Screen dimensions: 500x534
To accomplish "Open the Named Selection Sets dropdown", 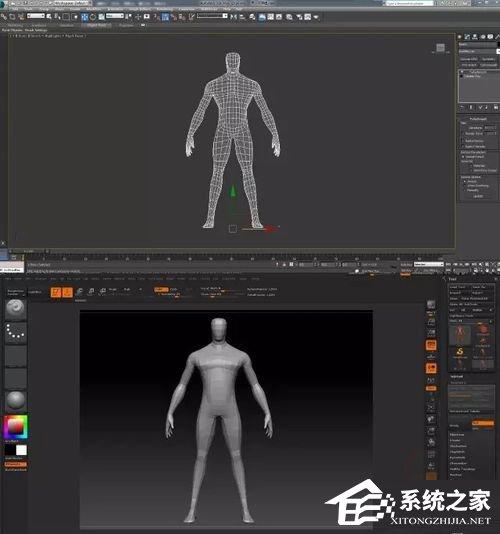I will click(x=212, y=16).
